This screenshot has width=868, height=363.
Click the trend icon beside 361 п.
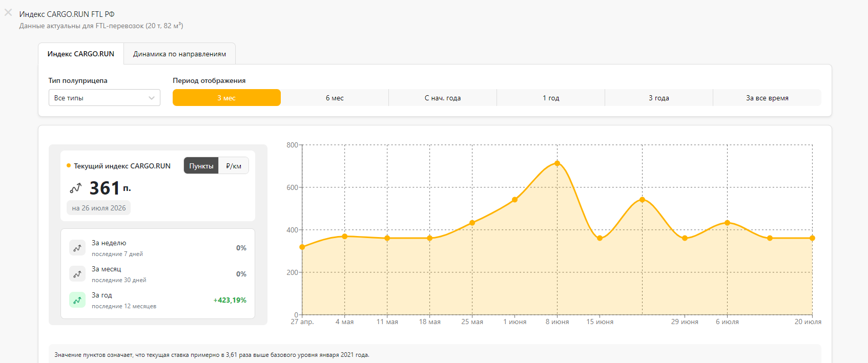76,188
